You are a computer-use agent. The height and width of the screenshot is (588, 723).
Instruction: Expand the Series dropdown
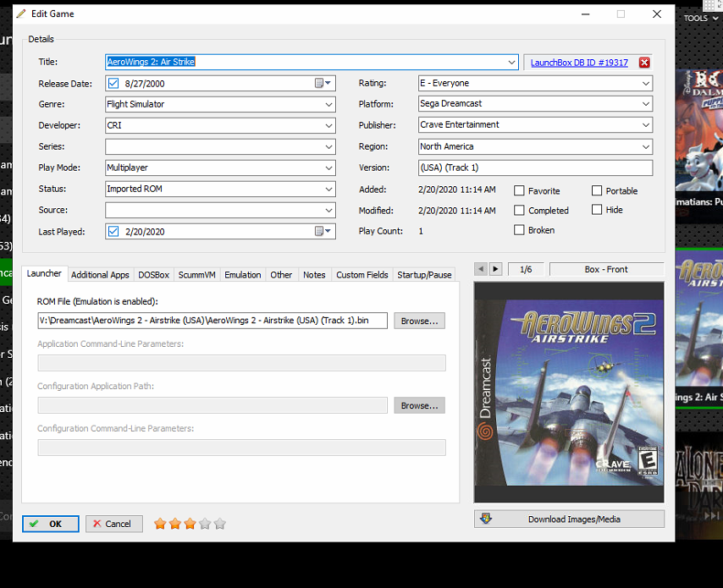pyautogui.click(x=328, y=147)
